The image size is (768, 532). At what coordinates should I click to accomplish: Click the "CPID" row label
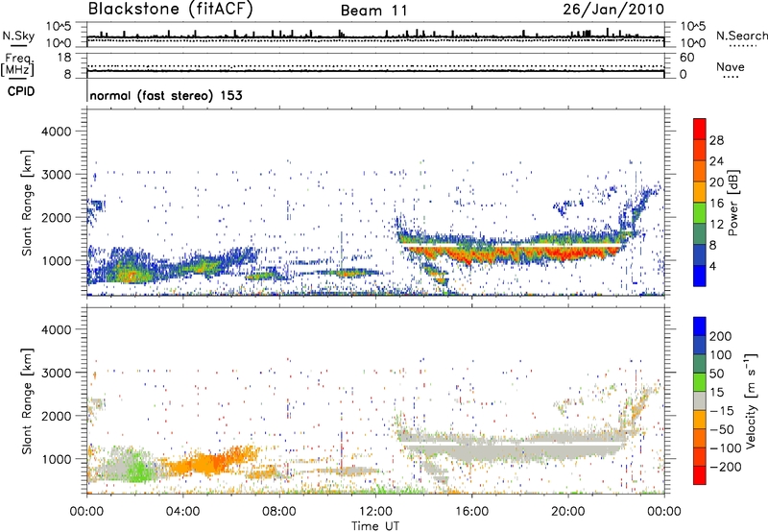coord(21,91)
